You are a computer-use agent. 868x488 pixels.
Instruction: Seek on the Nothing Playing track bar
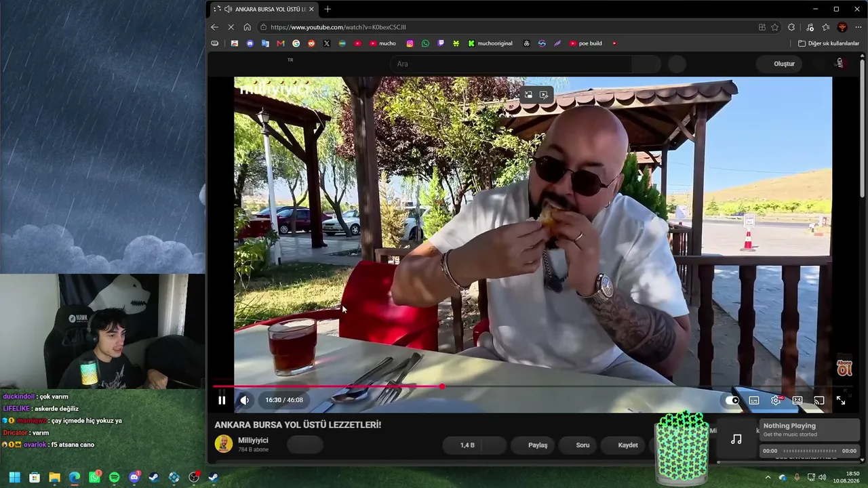810,451
